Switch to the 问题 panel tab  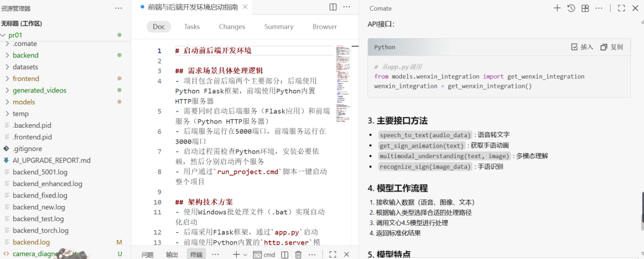pyautogui.click(x=147, y=254)
